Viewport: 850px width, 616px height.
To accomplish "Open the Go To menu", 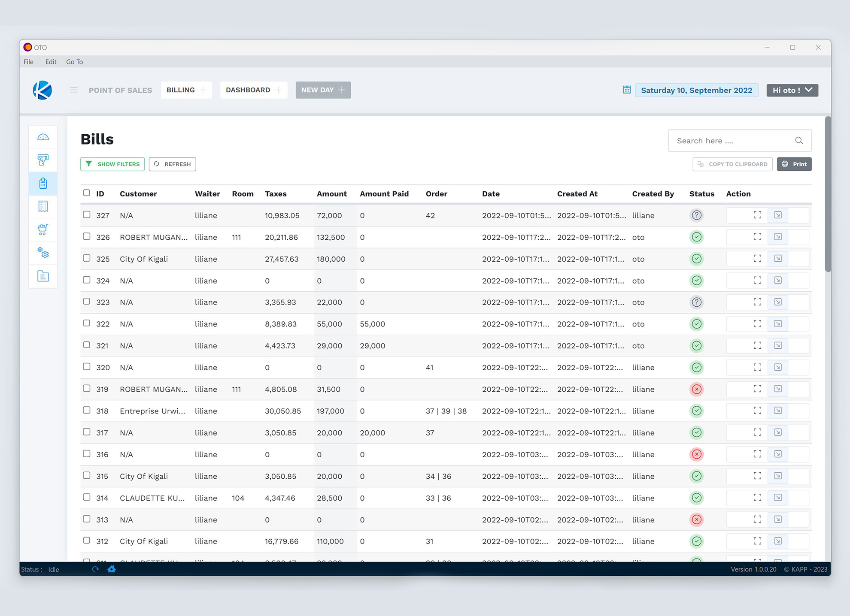I will tap(74, 62).
